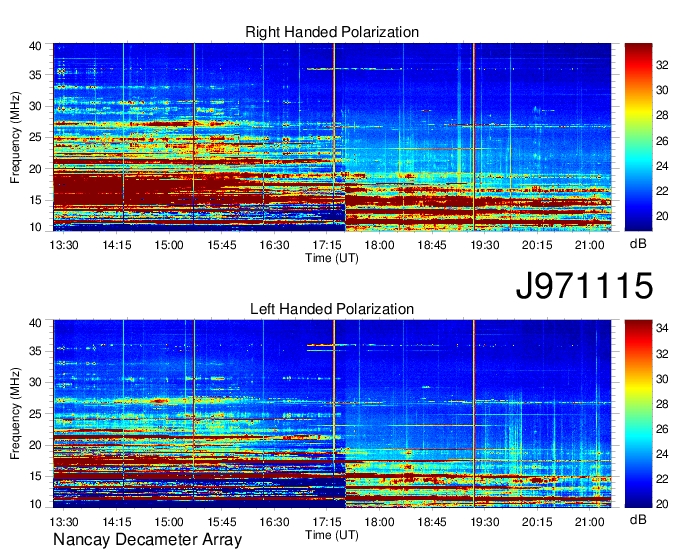
Task: Click the 13:30 tick on the right-handed plot
Action: (64, 245)
